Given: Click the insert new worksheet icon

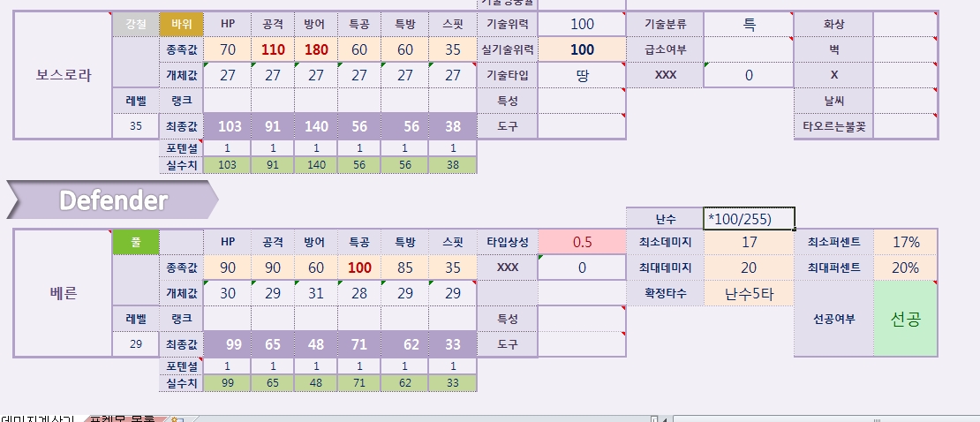Looking at the screenshot, I should click(177, 419).
